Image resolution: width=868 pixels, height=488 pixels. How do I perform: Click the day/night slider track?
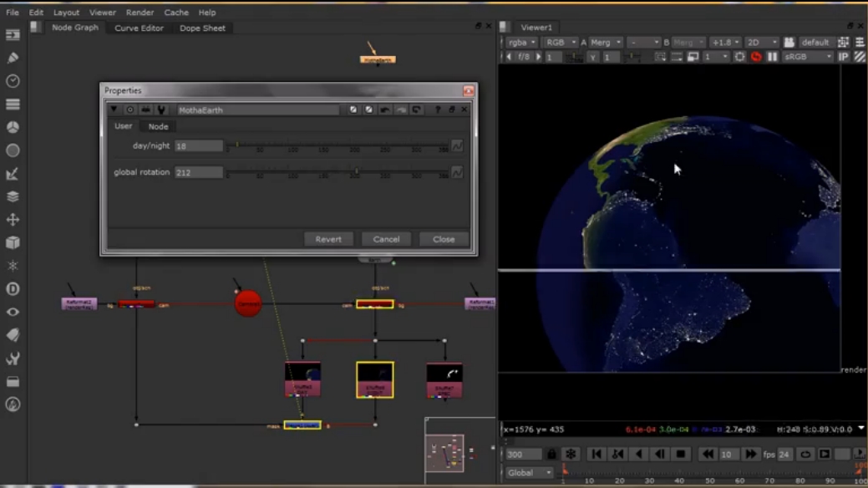pyautogui.click(x=338, y=145)
